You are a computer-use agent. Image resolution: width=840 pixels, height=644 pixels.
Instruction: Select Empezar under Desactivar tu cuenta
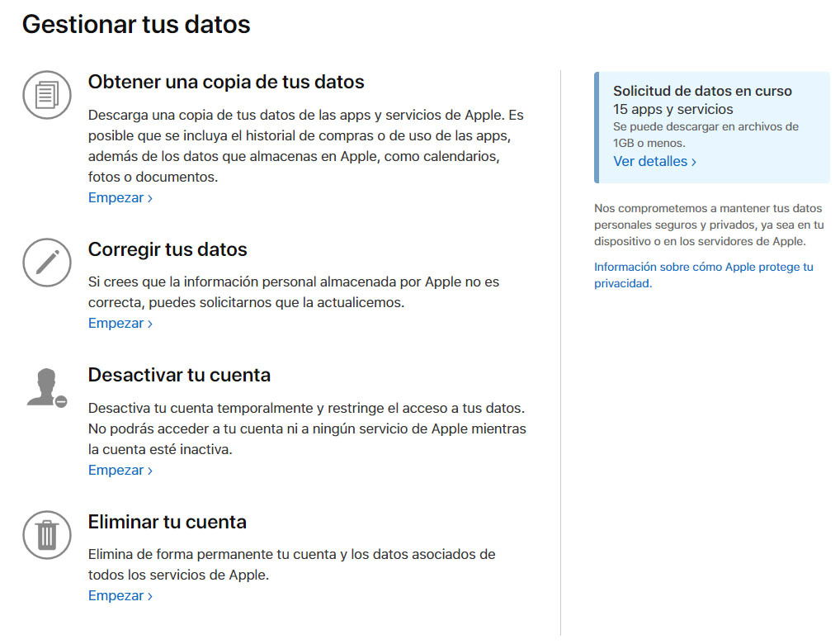[116, 470]
